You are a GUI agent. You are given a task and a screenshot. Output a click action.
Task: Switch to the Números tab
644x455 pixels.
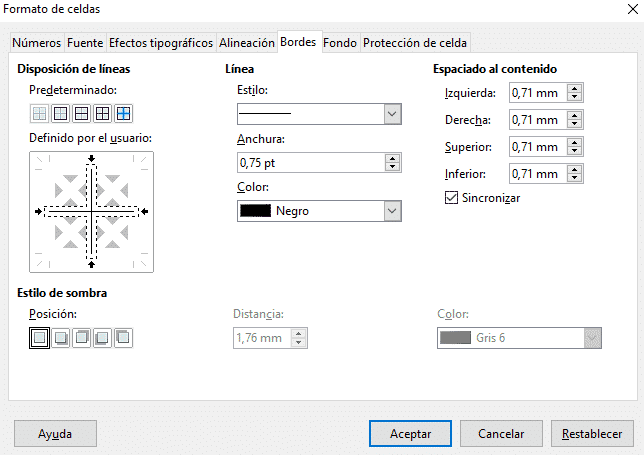click(37, 43)
